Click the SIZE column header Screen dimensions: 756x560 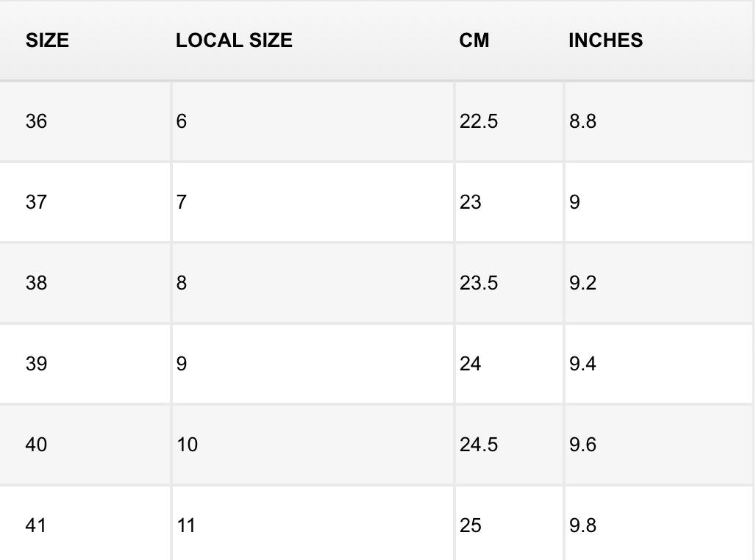point(47,40)
